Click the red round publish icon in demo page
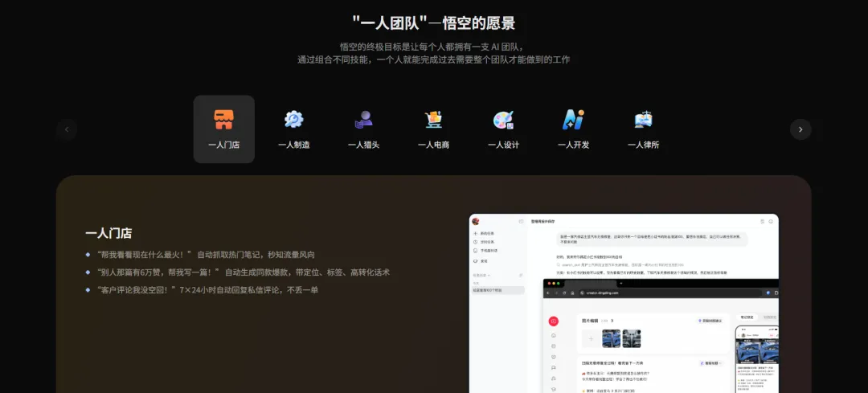 click(x=554, y=321)
